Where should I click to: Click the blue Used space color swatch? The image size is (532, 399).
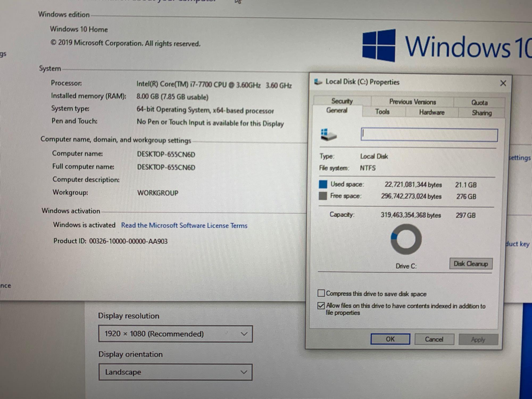[x=323, y=184]
